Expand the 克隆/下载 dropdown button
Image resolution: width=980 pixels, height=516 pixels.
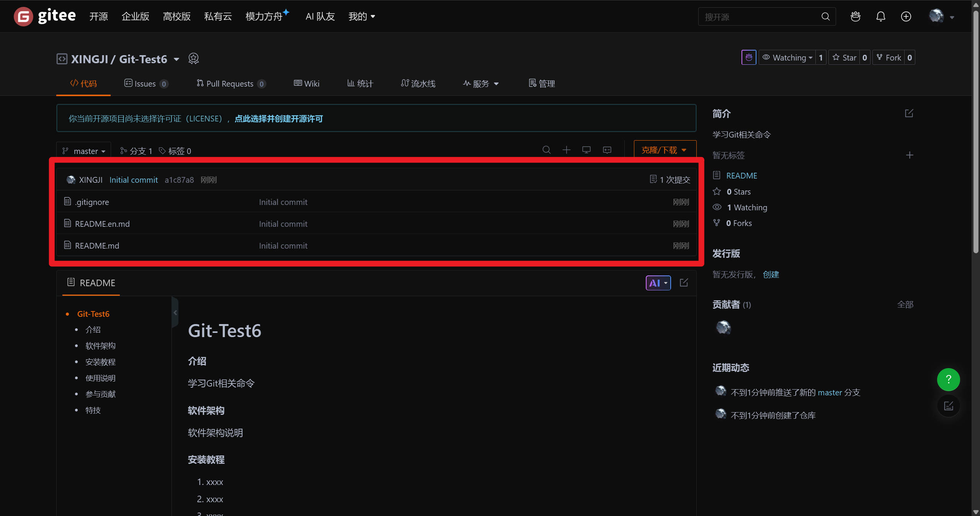665,150
